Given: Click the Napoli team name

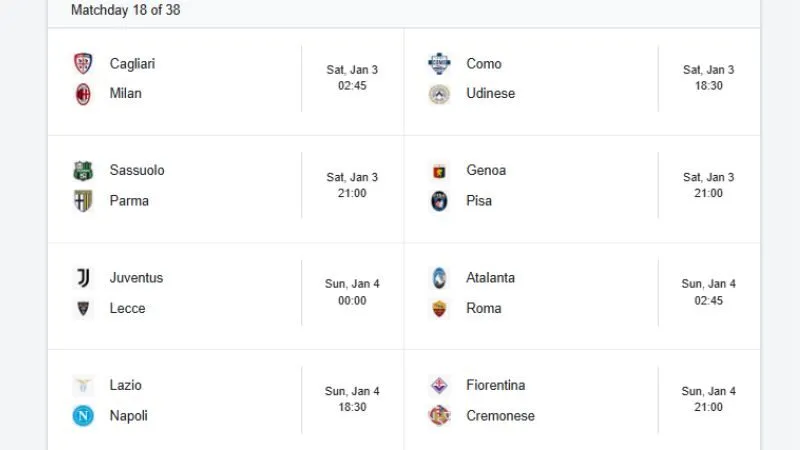Looking at the screenshot, I should click(x=129, y=416).
